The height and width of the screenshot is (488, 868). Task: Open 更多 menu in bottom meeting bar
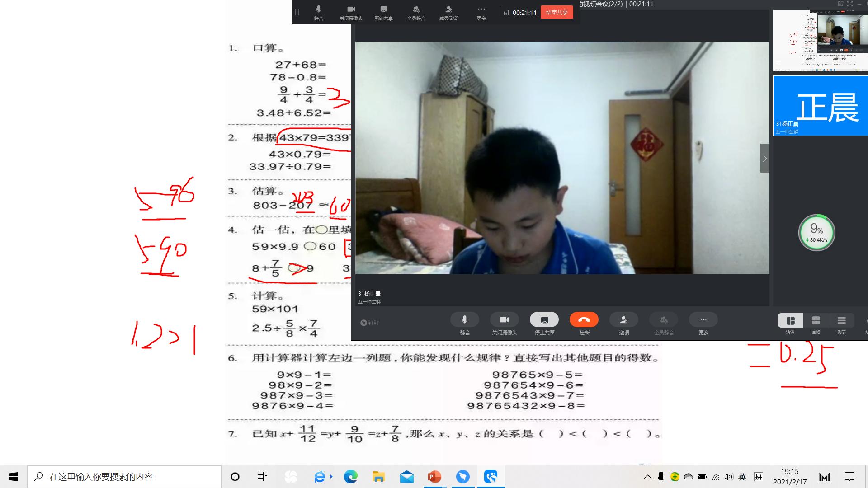[703, 320]
